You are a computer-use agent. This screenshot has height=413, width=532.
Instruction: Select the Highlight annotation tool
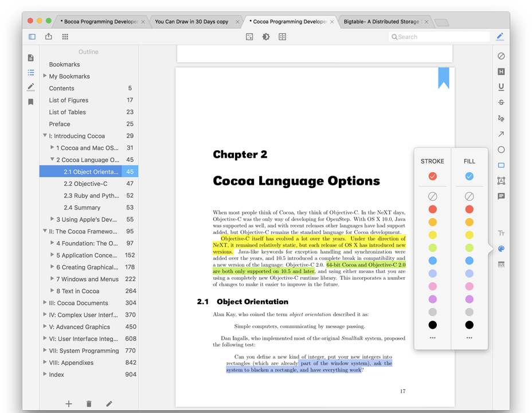coord(500,71)
